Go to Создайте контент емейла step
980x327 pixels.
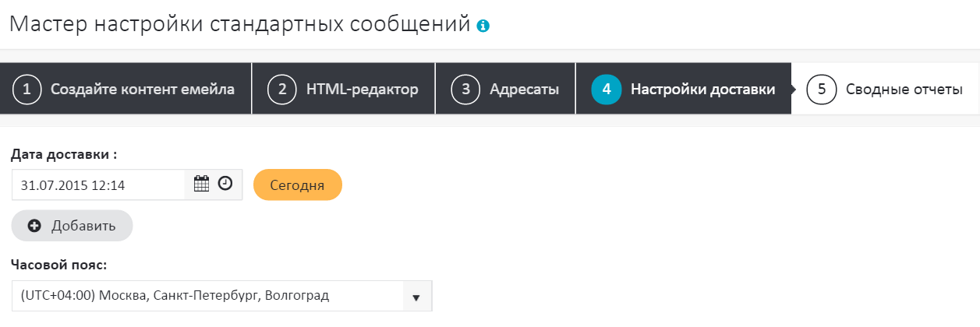pyautogui.click(x=143, y=89)
